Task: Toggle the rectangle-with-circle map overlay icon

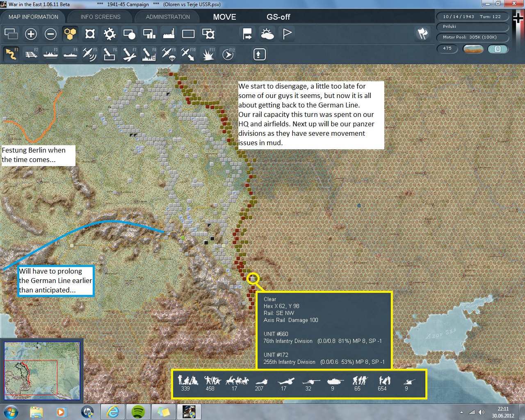Action: (129, 34)
